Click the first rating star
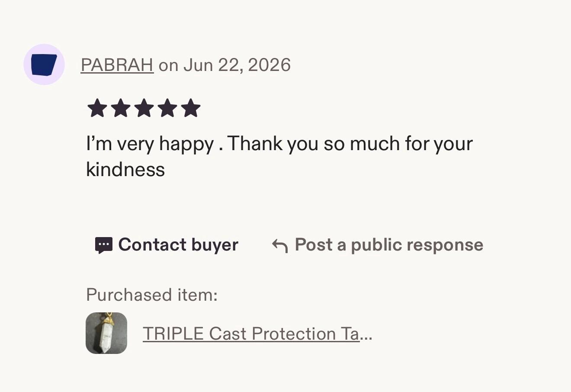 tap(97, 108)
